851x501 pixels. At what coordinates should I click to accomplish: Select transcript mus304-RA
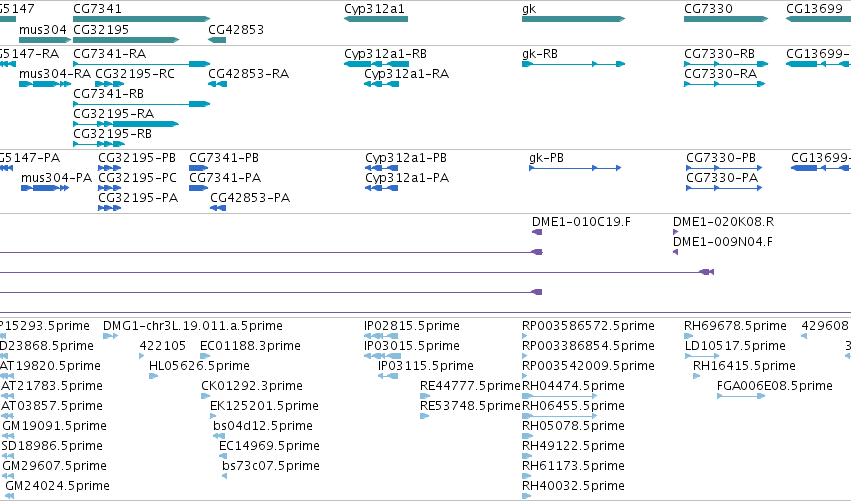coord(45,84)
